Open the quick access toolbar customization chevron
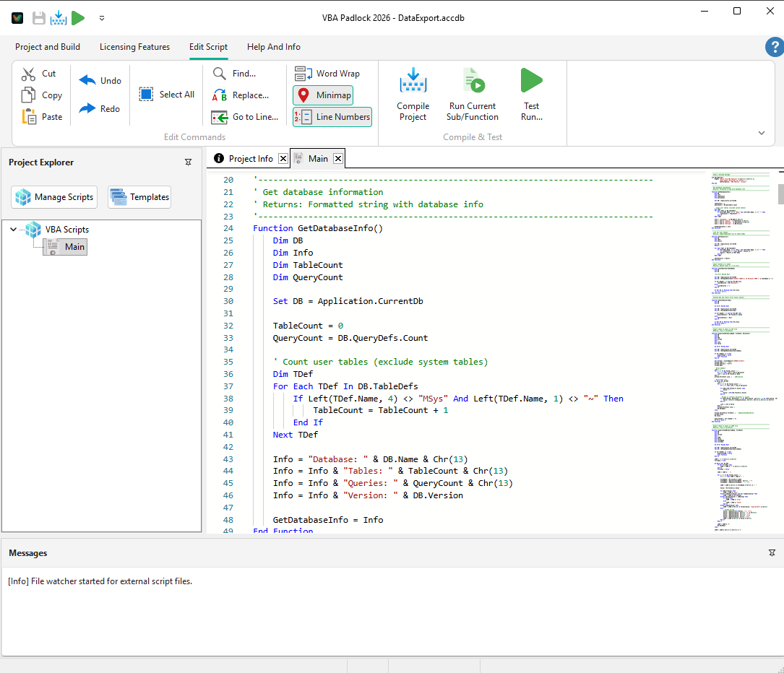 point(101,18)
